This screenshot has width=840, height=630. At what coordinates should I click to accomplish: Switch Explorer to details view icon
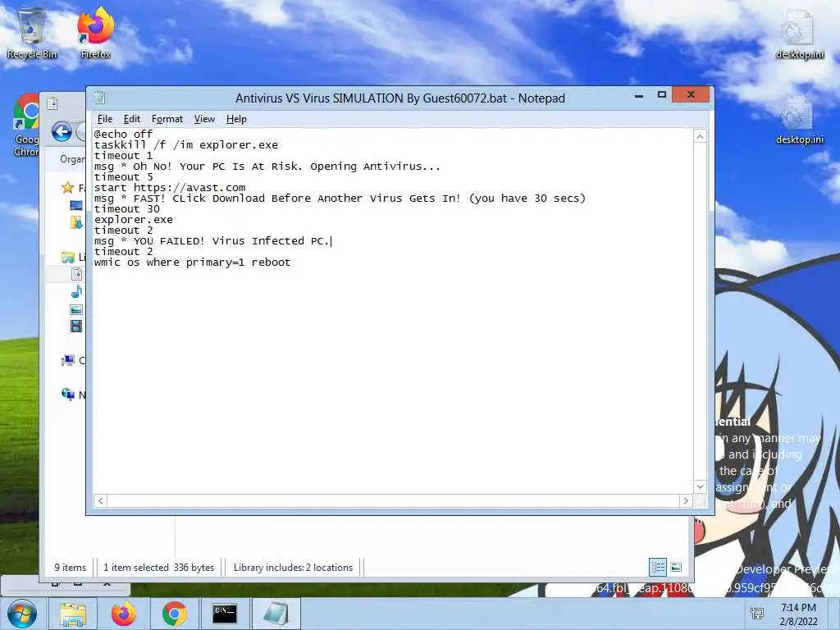point(658,567)
